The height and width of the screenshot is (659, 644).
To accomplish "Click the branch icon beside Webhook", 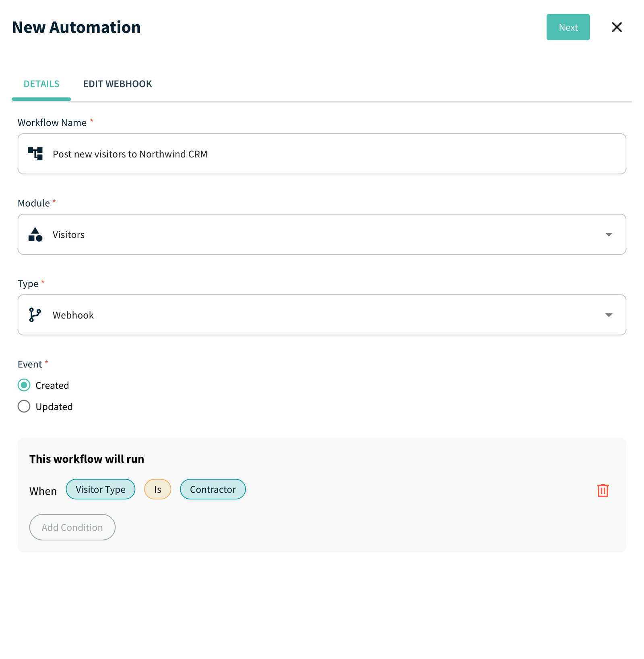I will click(x=35, y=315).
